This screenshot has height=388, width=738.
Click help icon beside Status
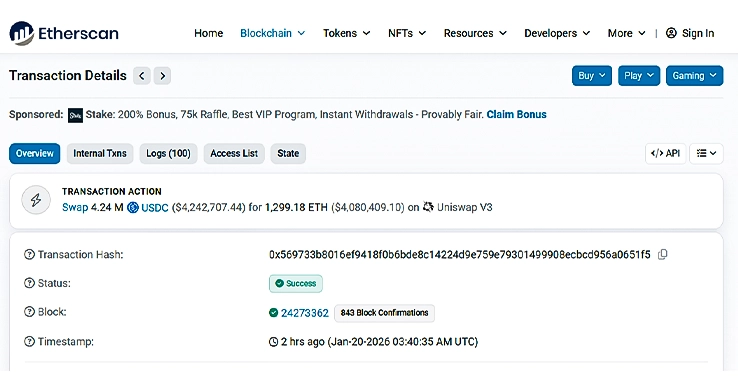point(29,283)
